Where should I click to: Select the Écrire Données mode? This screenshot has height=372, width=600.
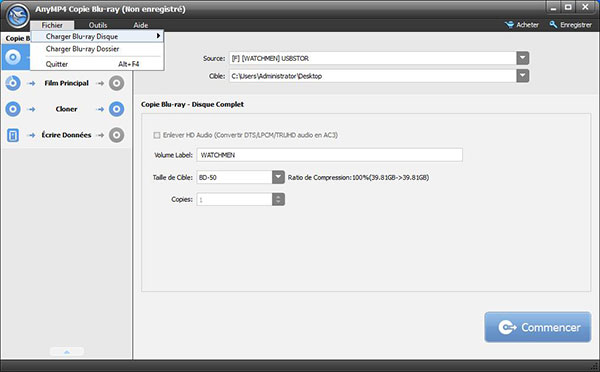click(67, 135)
